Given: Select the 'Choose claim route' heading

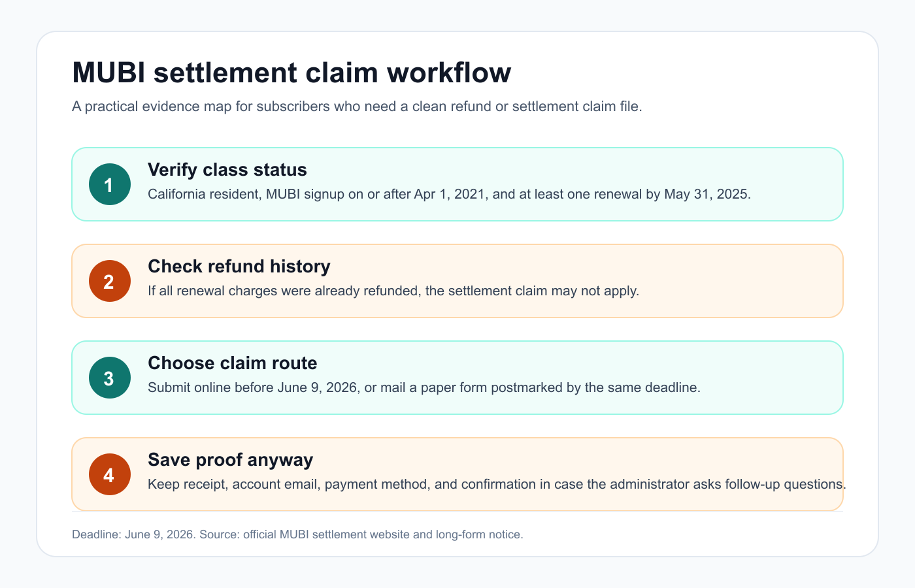Looking at the screenshot, I should pyautogui.click(x=233, y=363).
